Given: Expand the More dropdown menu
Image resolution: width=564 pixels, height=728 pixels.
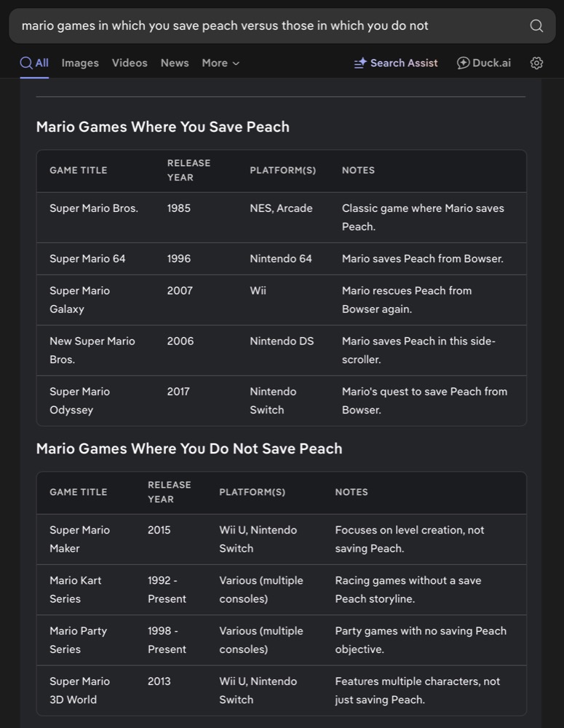Looking at the screenshot, I should pos(221,63).
